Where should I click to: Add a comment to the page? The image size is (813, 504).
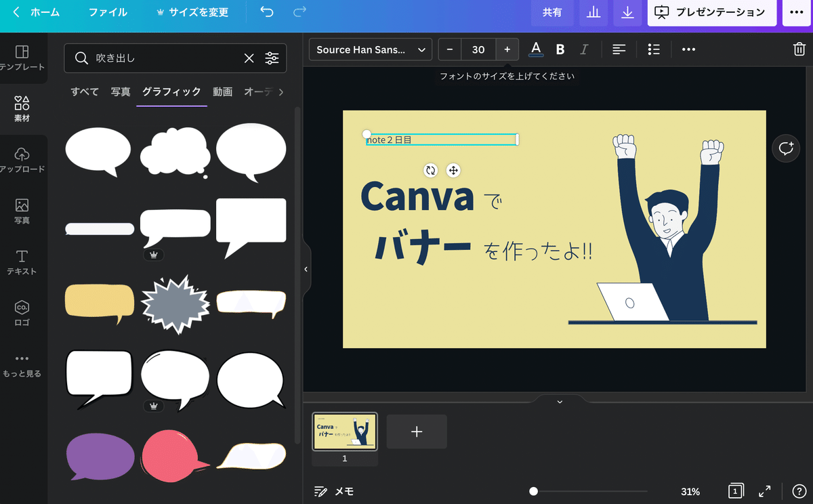(x=786, y=148)
